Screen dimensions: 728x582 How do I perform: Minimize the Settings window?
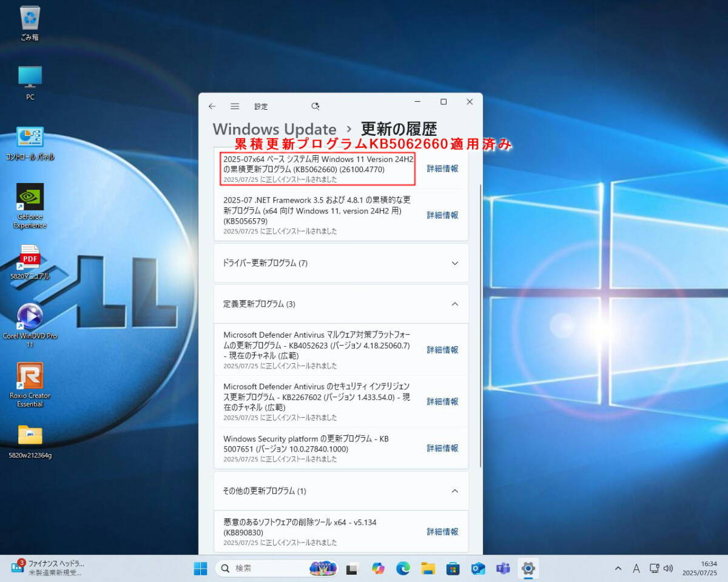pyautogui.click(x=418, y=102)
